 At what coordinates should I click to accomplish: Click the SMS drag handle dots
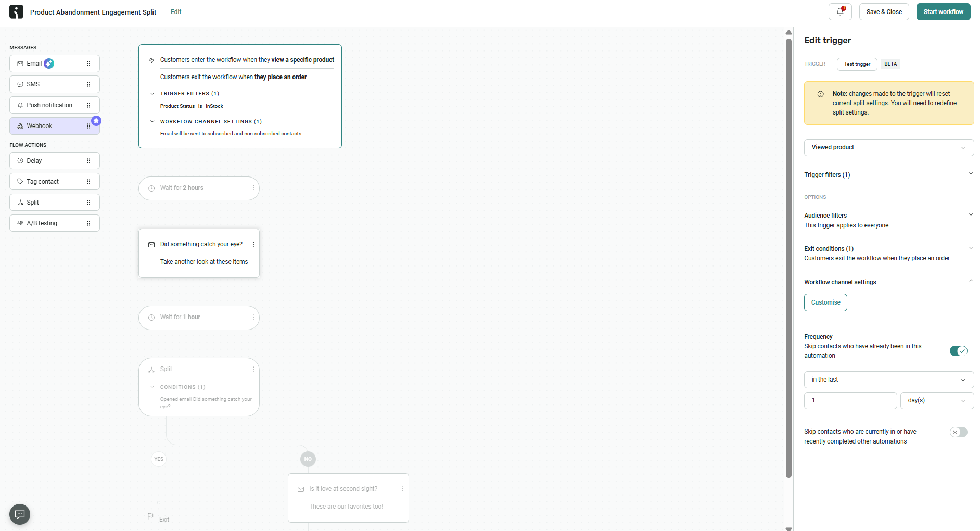click(88, 84)
